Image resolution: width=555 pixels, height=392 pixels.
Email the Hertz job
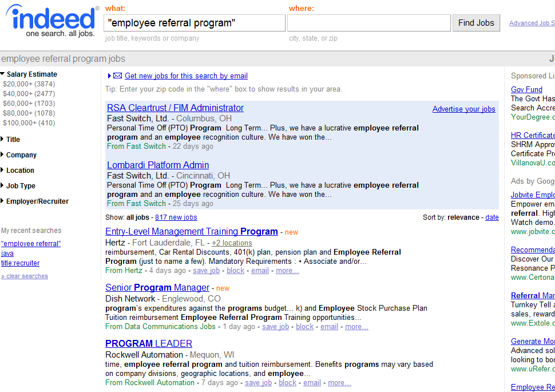[260, 271]
